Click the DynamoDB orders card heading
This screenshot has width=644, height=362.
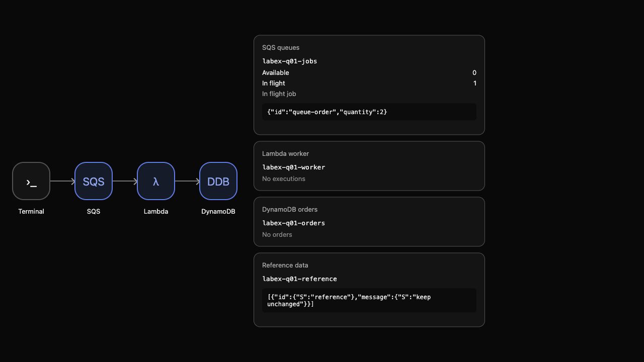click(290, 210)
